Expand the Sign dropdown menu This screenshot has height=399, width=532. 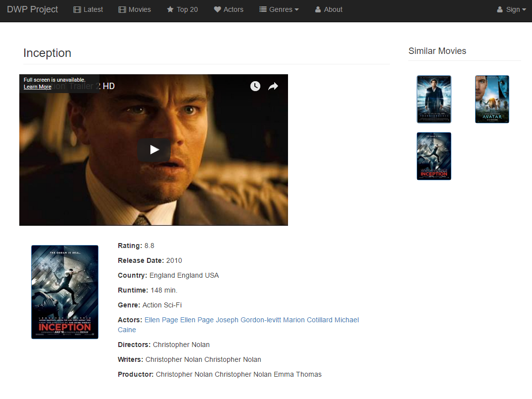point(511,9)
